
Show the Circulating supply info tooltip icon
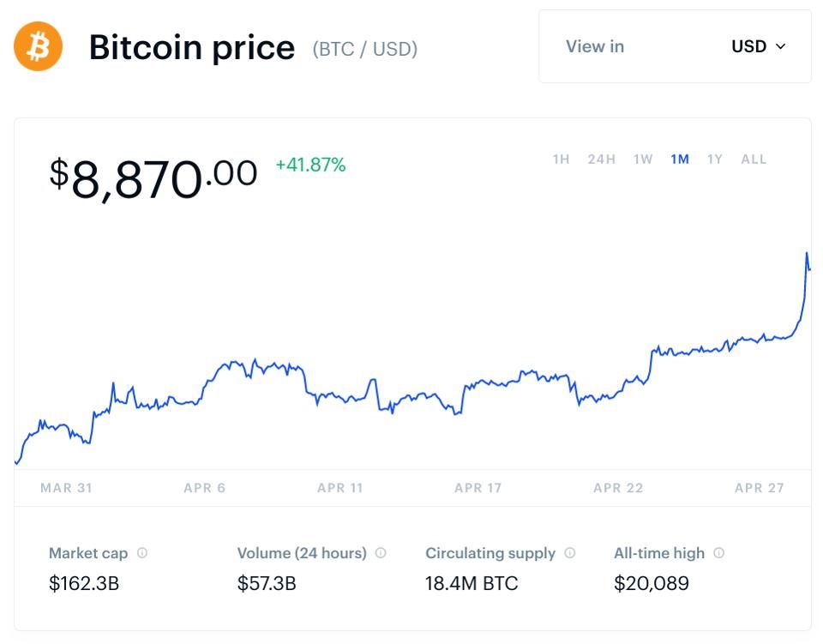coord(570,553)
